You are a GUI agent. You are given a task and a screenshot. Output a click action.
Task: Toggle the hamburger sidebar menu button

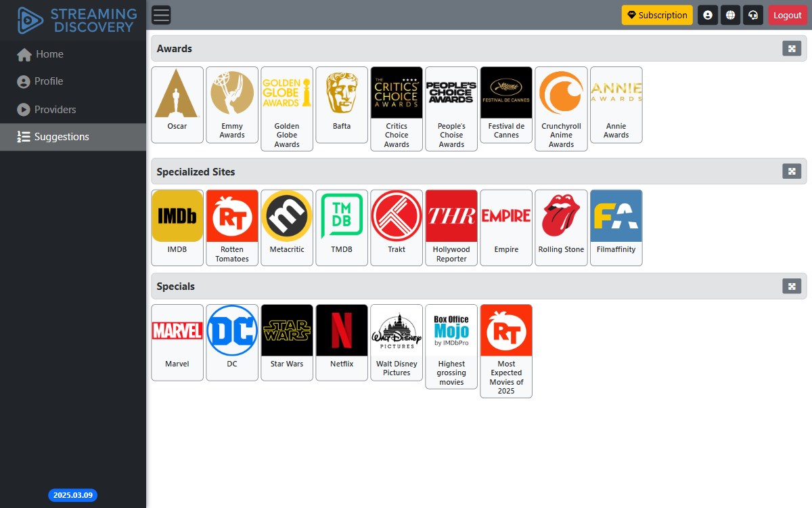(x=161, y=15)
